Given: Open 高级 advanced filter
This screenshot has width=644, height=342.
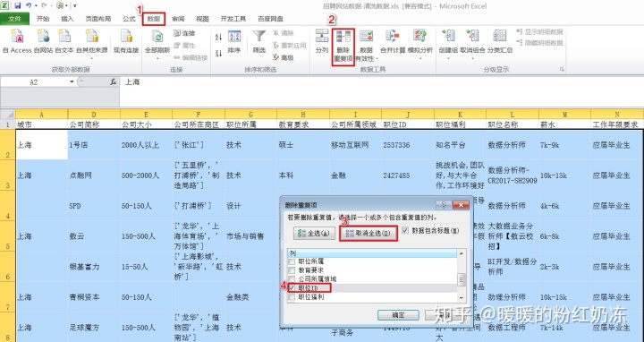Looking at the screenshot, I should coord(283,57).
